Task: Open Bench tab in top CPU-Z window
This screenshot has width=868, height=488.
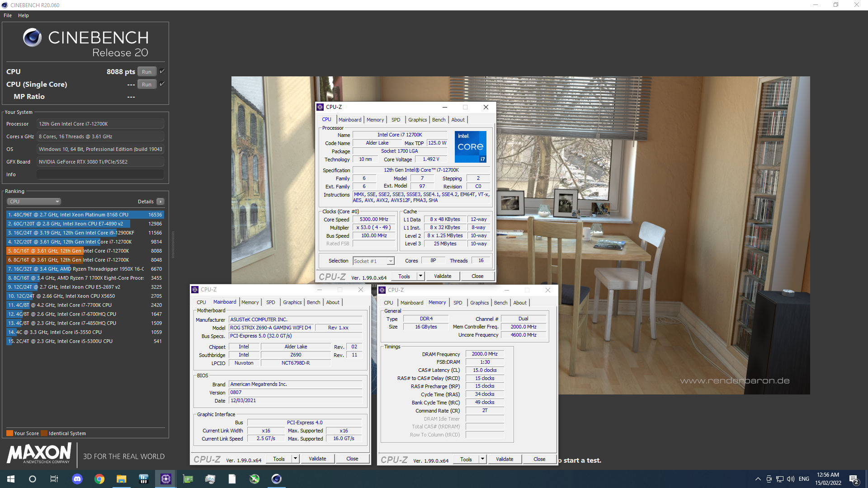Action: 439,120
